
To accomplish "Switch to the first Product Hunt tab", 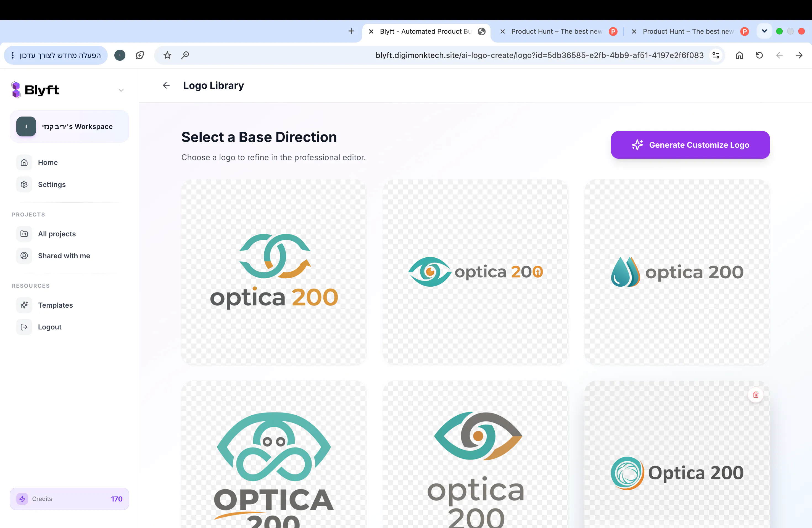I will (557, 31).
